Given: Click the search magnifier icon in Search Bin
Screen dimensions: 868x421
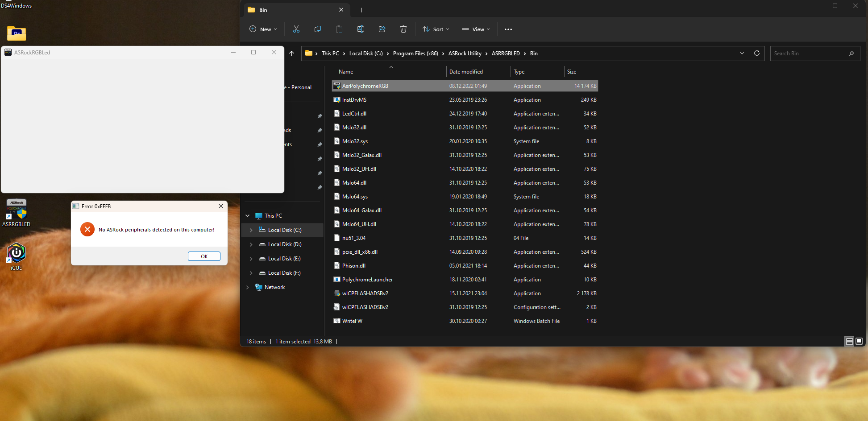Looking at the screenshot, I should [851, 54].
